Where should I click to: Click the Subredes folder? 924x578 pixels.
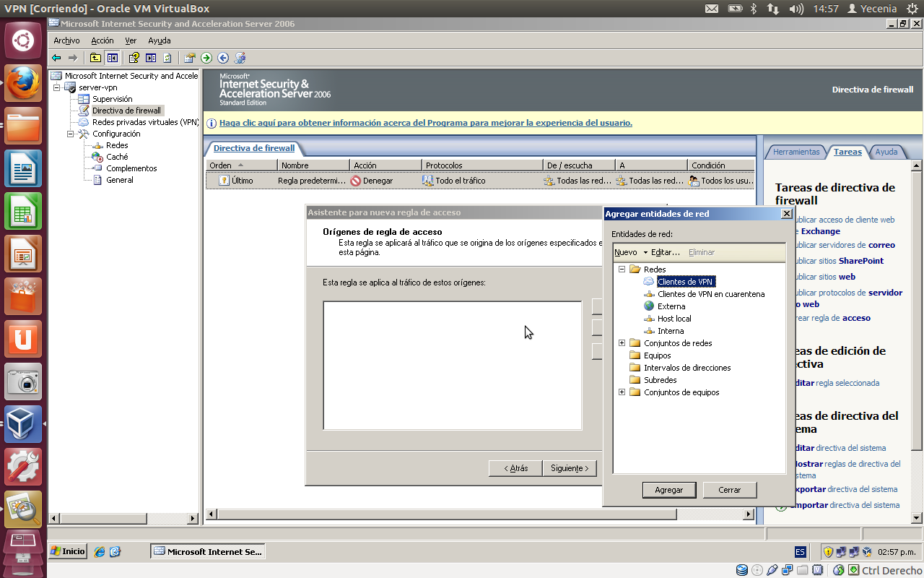pos(660,380)
